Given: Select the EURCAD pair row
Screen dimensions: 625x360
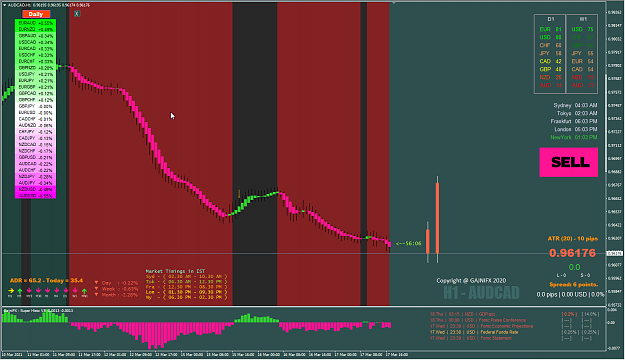Looking at the screenshot, I should (35, 49).
